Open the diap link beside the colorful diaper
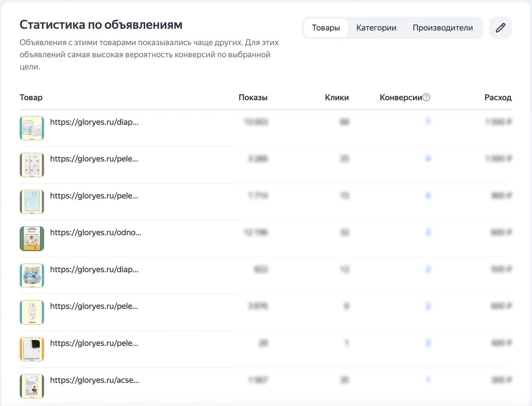532x406 pixels. click(94, 269)
